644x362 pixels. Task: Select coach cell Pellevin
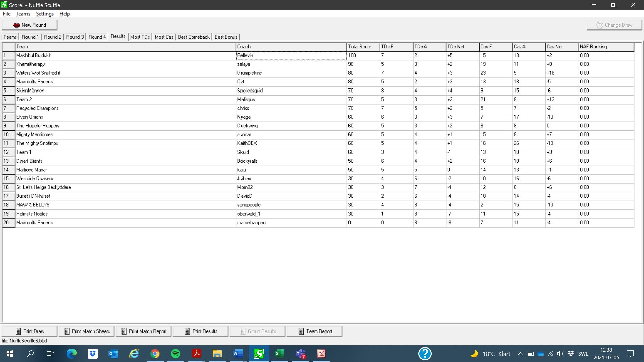click(291, 55)
